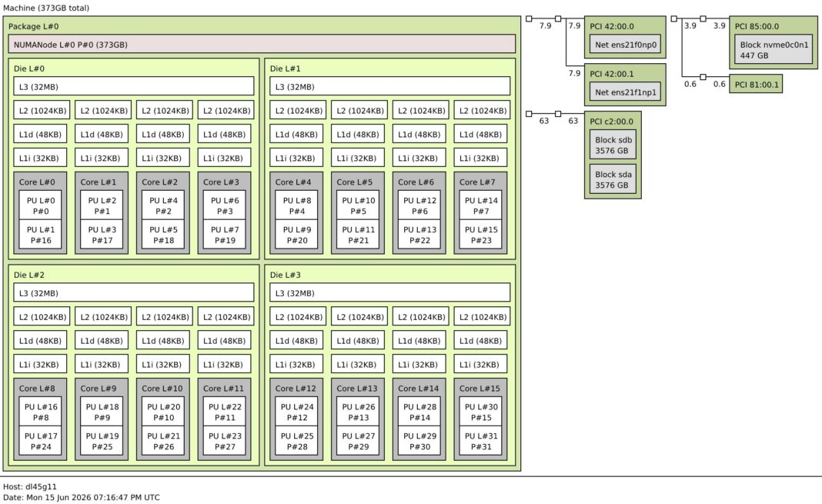Click the Net ens21f0np0 device box
Screen dimensions: 822x504
click(626, 45)
